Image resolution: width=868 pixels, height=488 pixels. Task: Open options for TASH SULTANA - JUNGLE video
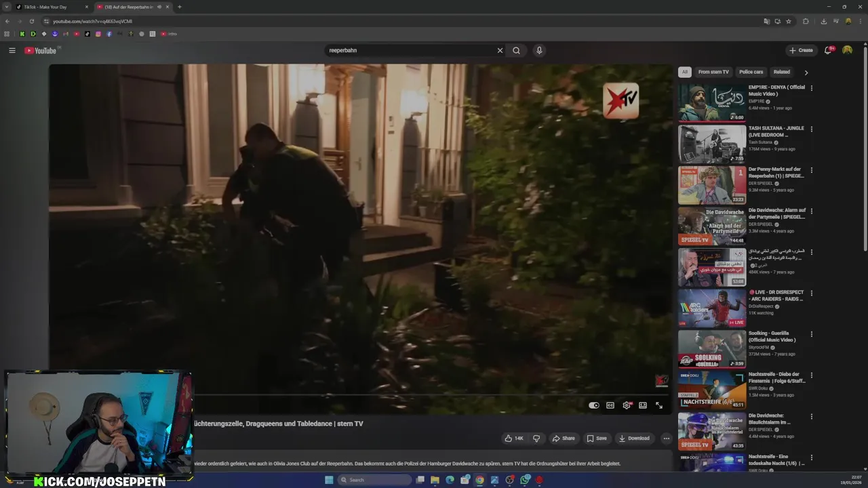tap(811, 129)
